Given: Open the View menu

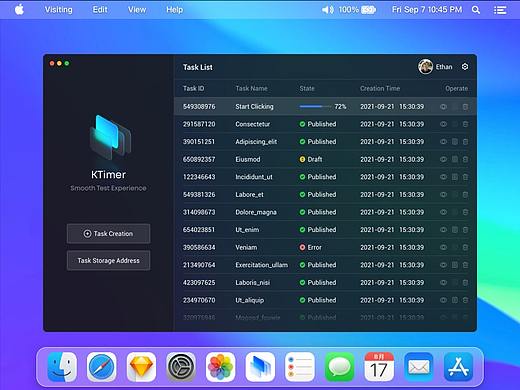Looking at the screenshot, I should click(137, 10).
